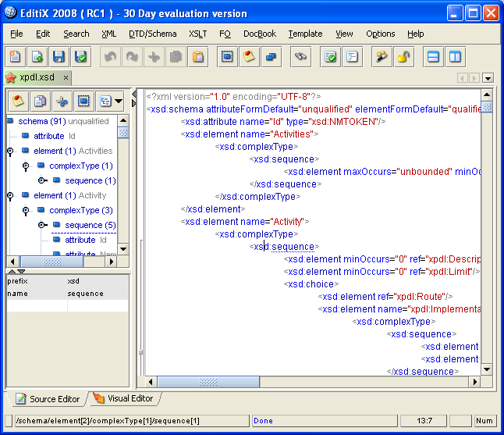Open the Options menu
The height and width of the screenshot is (435, 504).
click(381, 34)
